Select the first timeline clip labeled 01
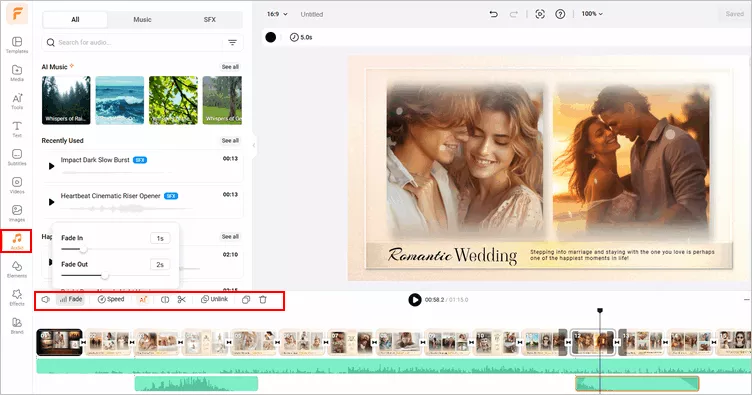 point(59,342)
